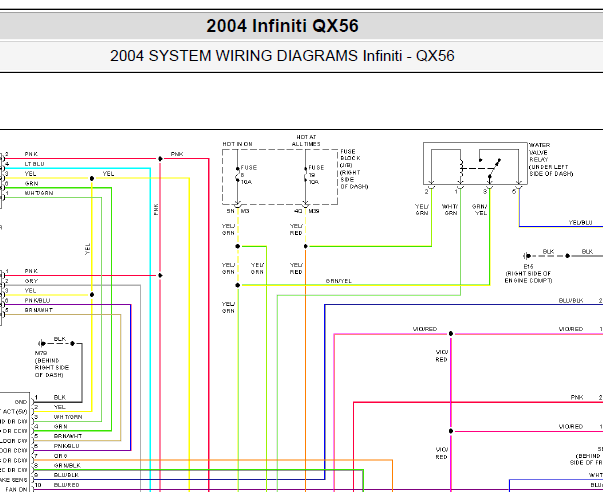603x492 pixels.
Task: Select the "HOT AT ALL TIMES" label
Action: tap(306, 140)
